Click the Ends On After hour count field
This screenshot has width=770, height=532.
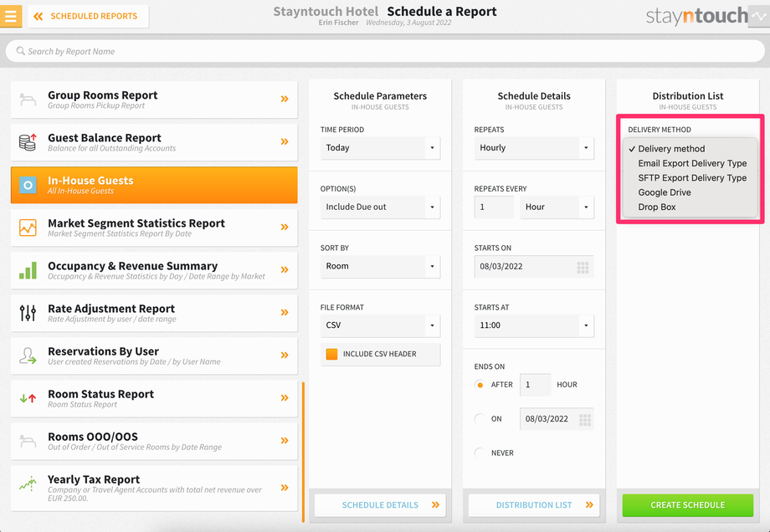click(536, 385)
